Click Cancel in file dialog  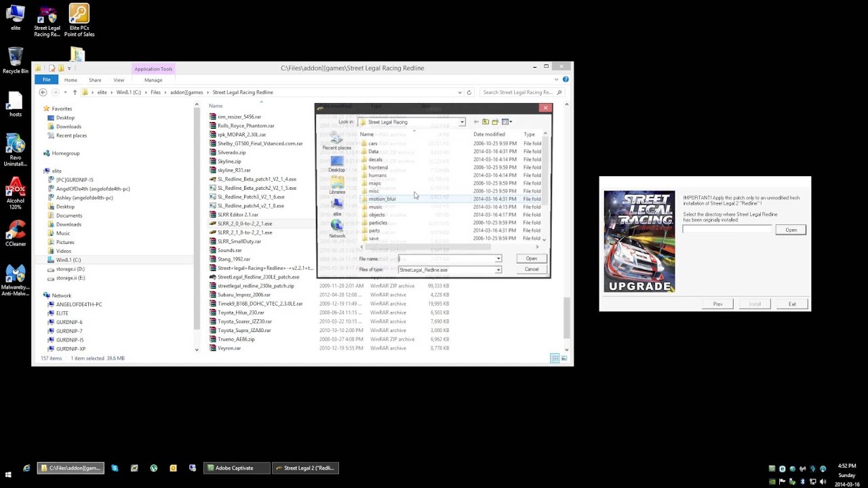[x=531, y=270]
